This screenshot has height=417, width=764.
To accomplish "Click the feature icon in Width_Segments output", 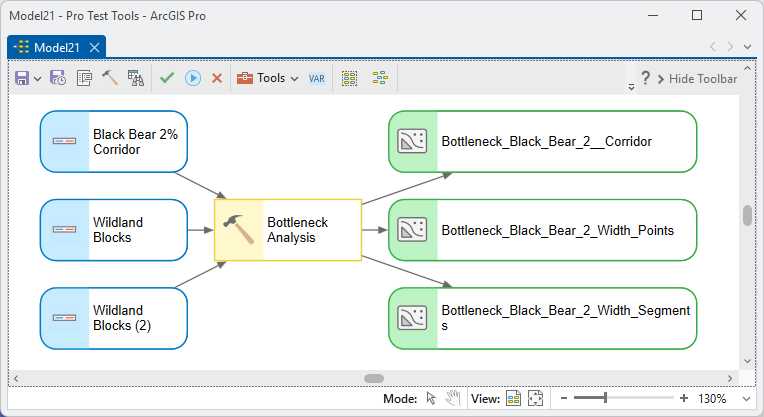I will [412, 318].
